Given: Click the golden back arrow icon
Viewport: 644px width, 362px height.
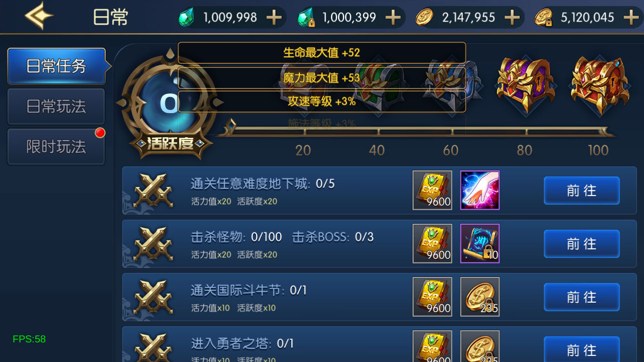Looking at the screenshot, I should pyautogui.click(x=39, y=17).
